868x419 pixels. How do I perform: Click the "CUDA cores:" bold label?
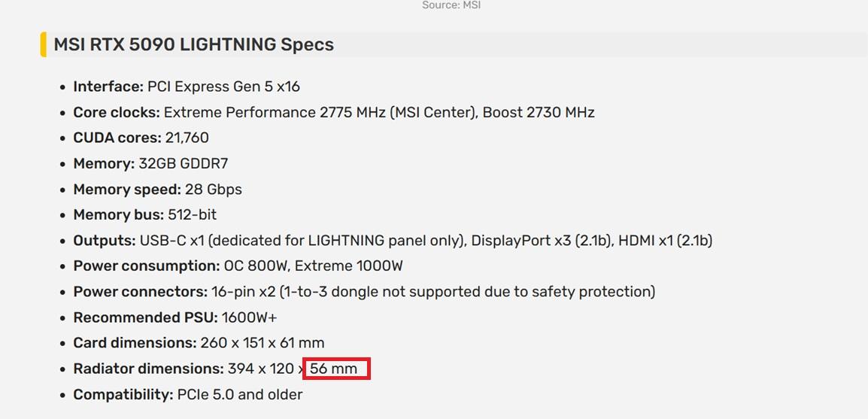[117, 138]
